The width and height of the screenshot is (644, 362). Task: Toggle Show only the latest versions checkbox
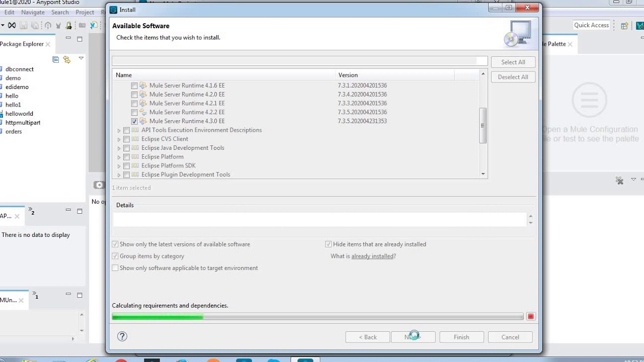click(115, 244)
